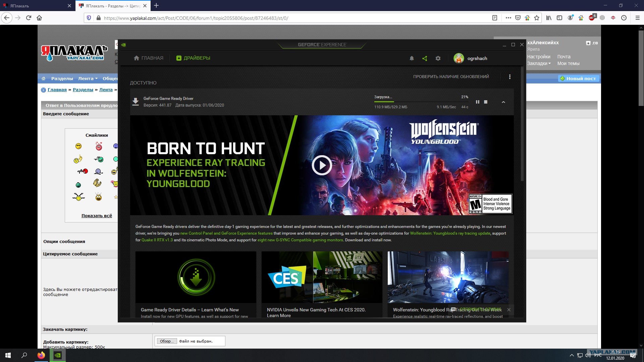Open the page actions three-dot menu
The width and height of the screenshot is (644, 362).
(508, 18)
